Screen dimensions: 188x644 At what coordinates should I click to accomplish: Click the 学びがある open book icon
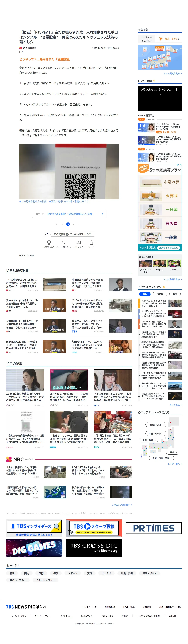pyautogui.click(x=78, y=242)
